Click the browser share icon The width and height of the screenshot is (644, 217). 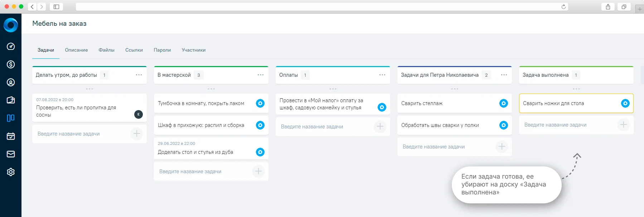click(608, 6)
